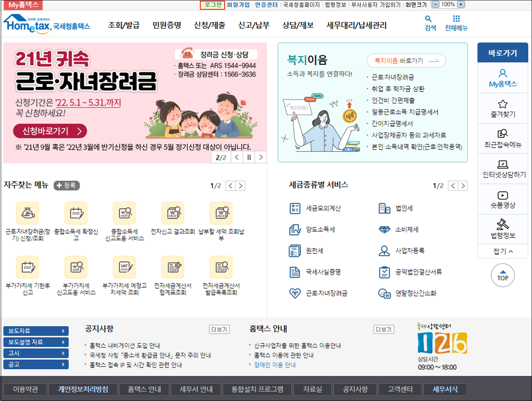
Task: Open the 상담/제보 menu
Action: pyautogui.click(x=298, y=25)
